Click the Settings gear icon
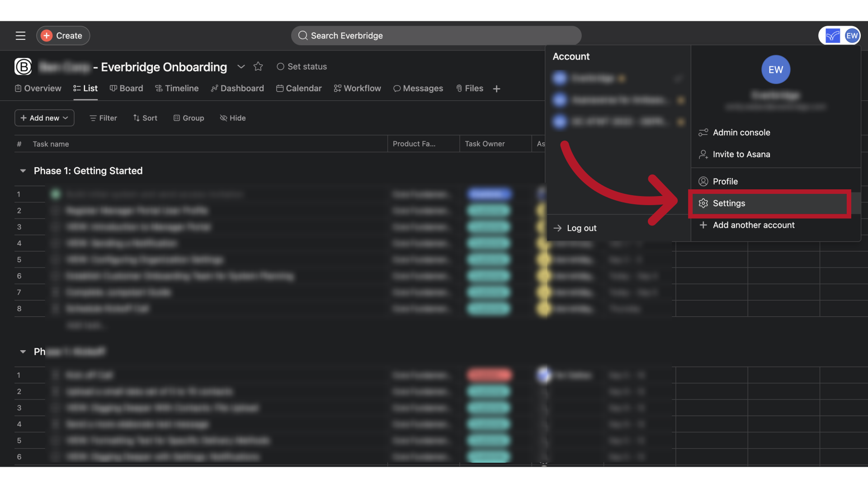 click(x=703, y=203)
